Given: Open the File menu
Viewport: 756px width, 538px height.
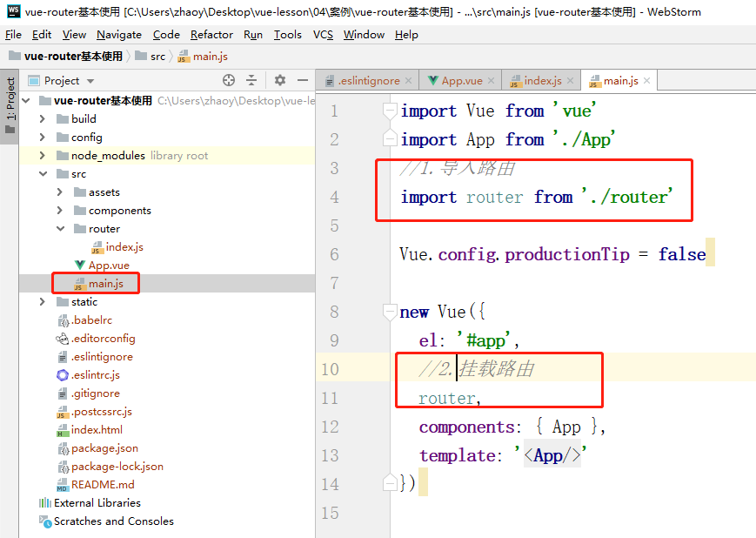Looking at the screenshot, I should pyautogui.click(x=14, y=35).
